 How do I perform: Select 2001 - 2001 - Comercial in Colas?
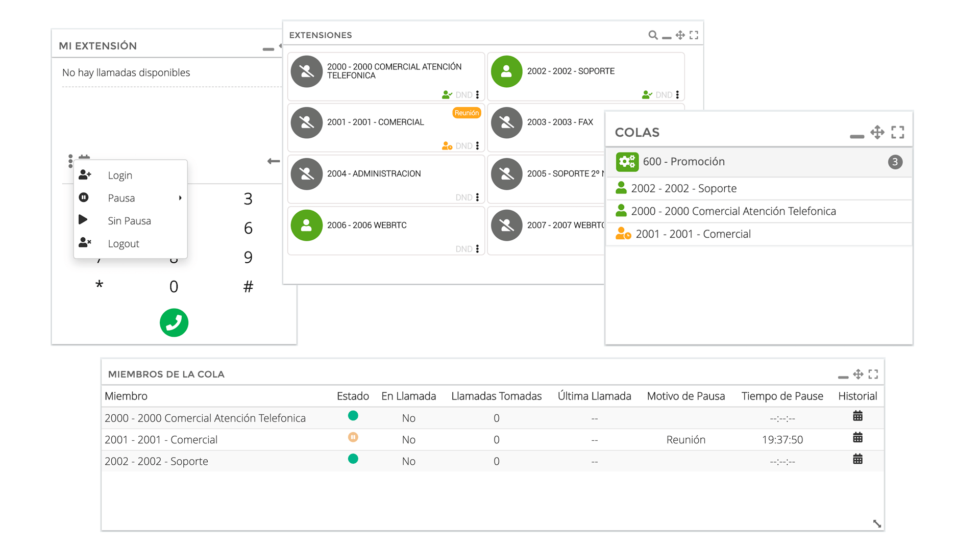(759, 234)
